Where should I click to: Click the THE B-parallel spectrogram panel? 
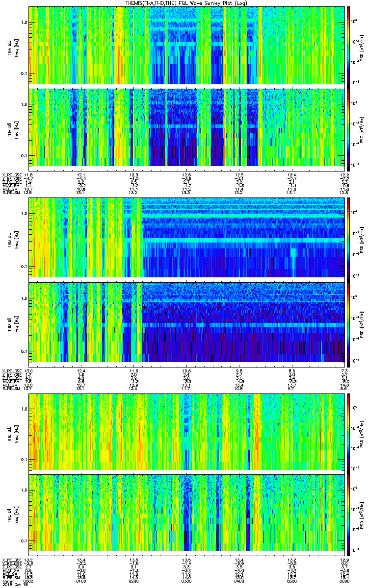tap(186, 514)
